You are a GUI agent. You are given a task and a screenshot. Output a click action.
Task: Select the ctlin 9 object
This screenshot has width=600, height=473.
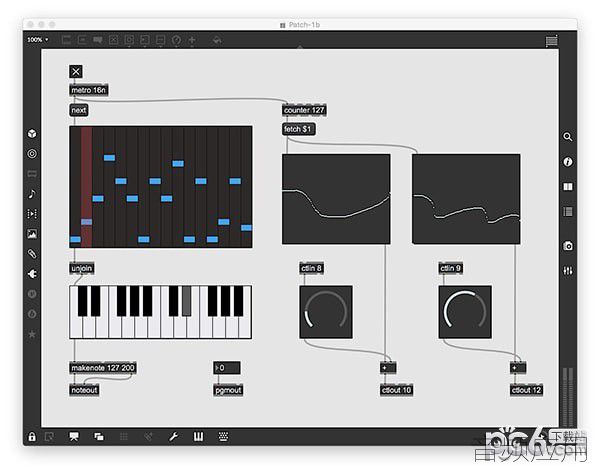[450, 268]
